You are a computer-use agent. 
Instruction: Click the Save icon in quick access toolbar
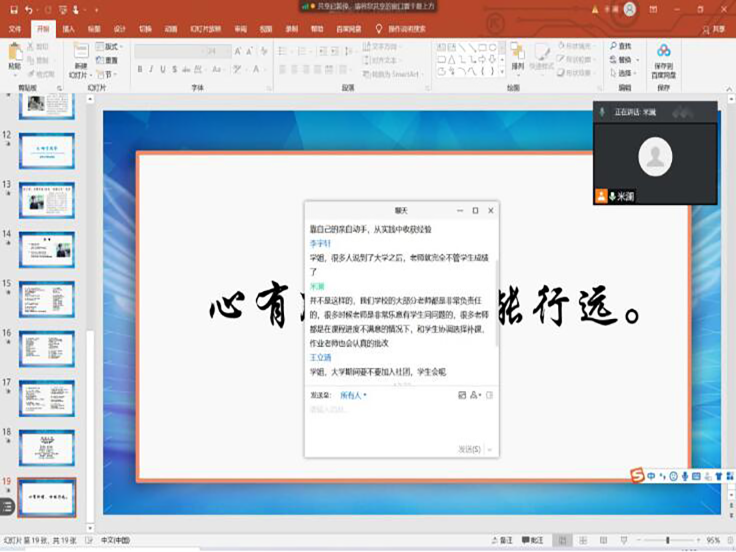[14, 9]
